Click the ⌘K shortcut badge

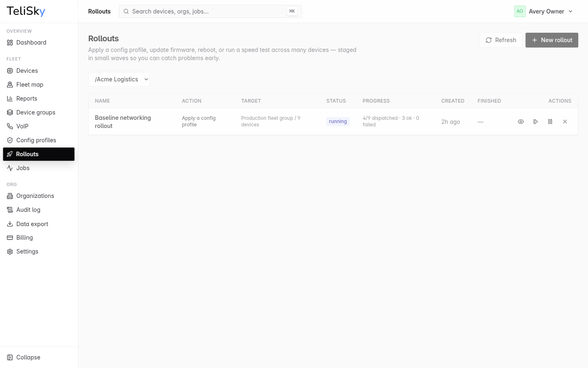(x=292, y=11)
